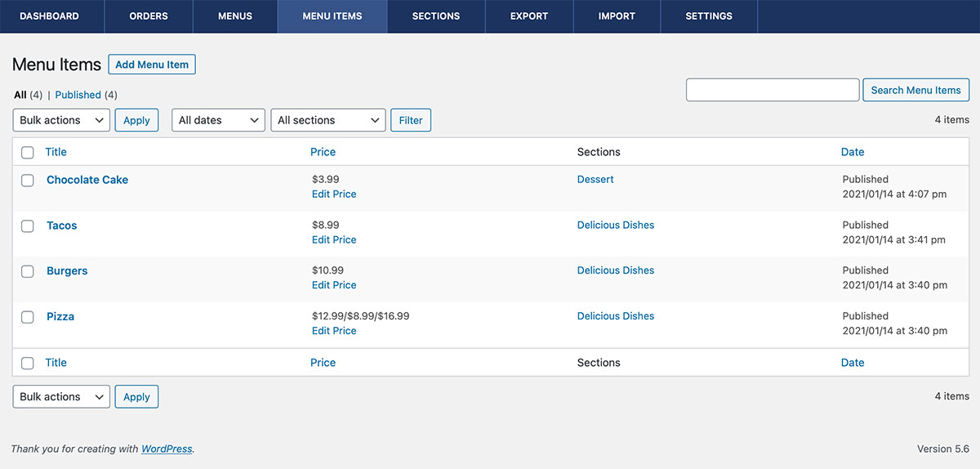This screenshot has height=469, width=980.
Task: Focus the menu items search field
Action: [773, 90]
